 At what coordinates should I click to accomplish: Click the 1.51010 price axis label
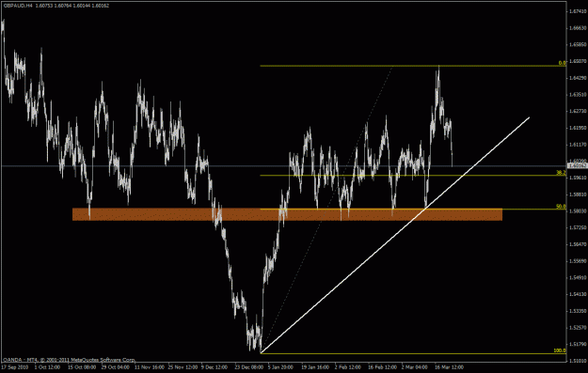coord(578,361)
